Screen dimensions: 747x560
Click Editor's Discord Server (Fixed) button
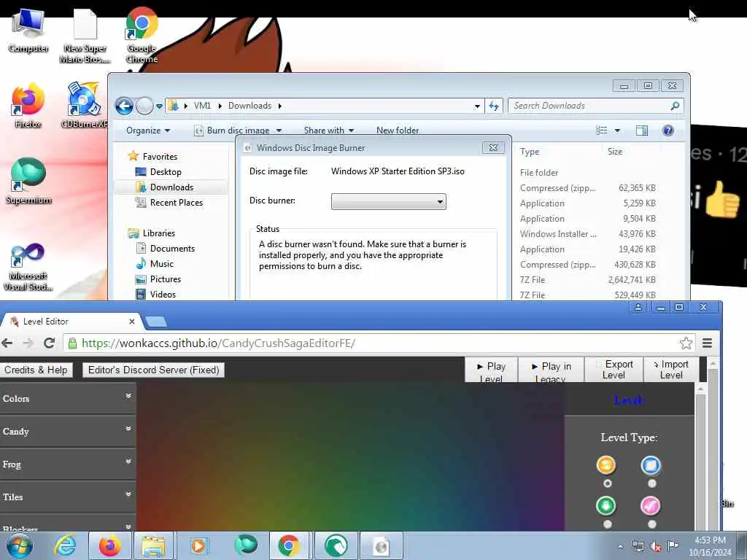coord(153,370)
